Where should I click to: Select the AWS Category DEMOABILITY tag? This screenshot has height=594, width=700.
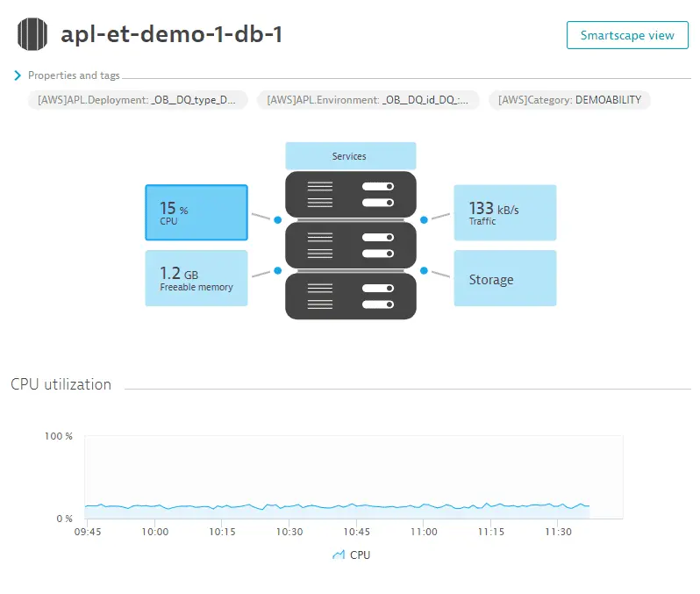pyautogui.click(x=569, y=100)
